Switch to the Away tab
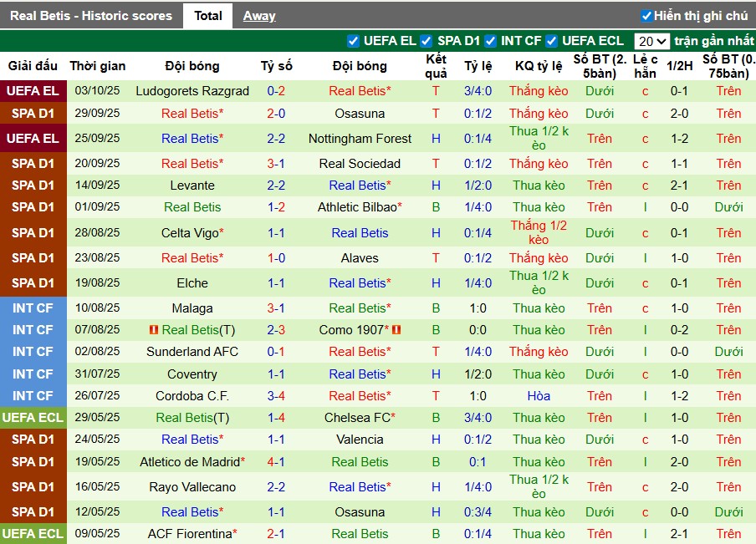 click(x=259, y=16)
